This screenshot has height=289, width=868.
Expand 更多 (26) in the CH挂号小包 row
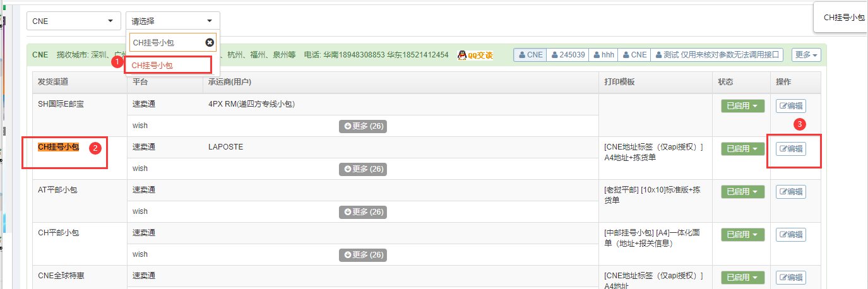pyautogui.click(x=363, y=168)
